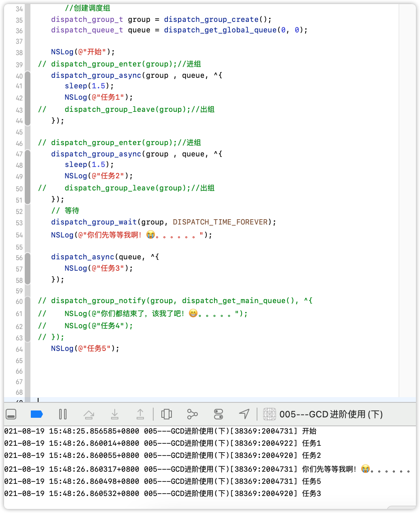420x513 pixels.
Task: Collapse code block ribbon at line 56
Action: coord(28,268)
